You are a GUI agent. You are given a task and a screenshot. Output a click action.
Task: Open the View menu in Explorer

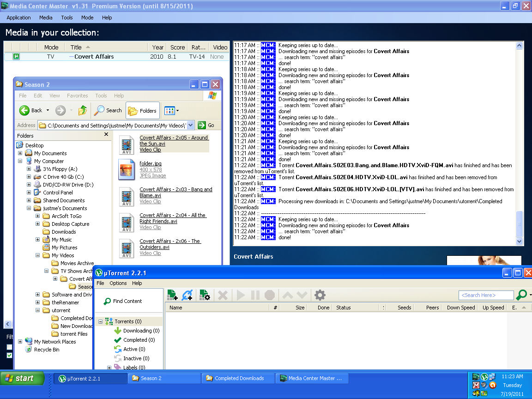54,96
